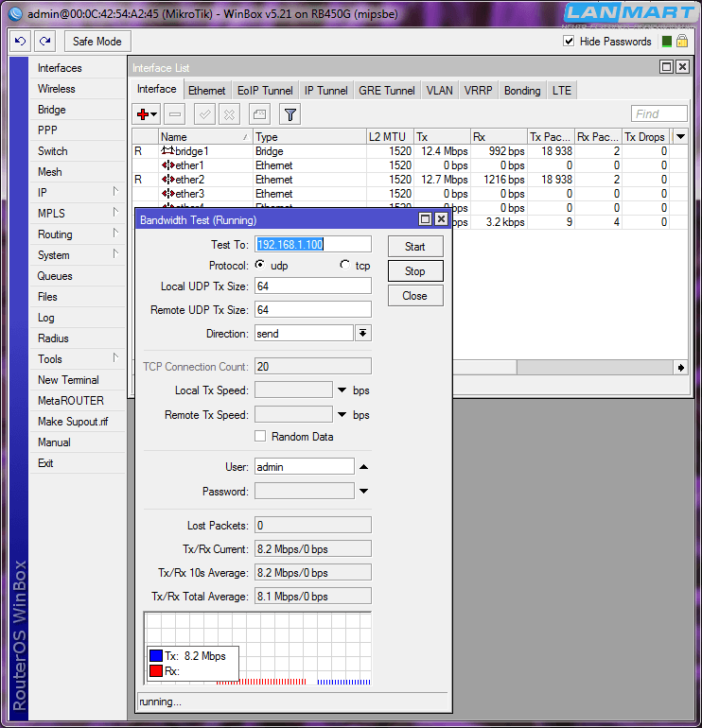The height and width of the screenshot is (728, 702).
Task: Open the Add interface dropdown arrow
Action: tap(154, 114)
